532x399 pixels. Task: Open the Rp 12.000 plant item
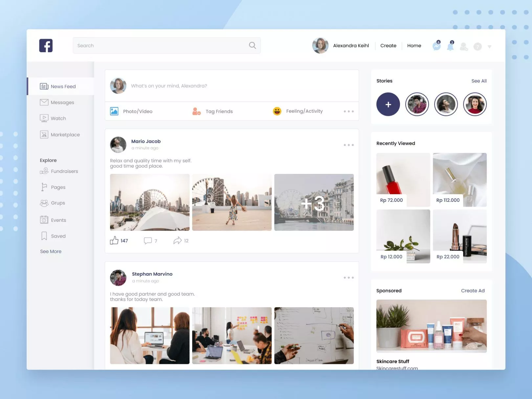pos(403,236)
